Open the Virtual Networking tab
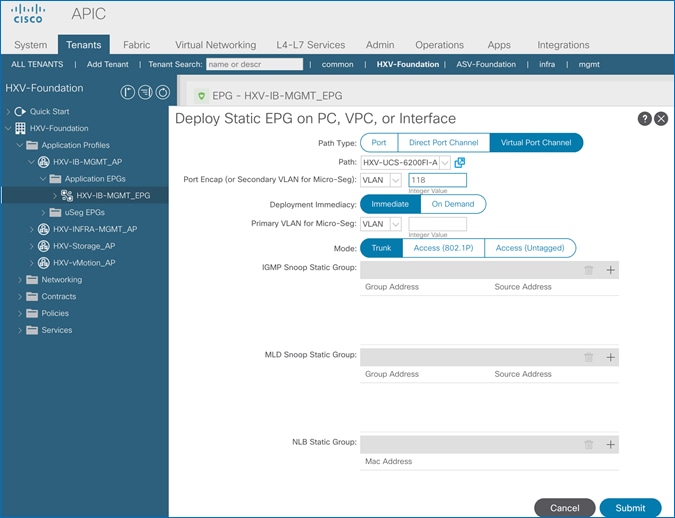The image size is (675, 518). point(215,45)
